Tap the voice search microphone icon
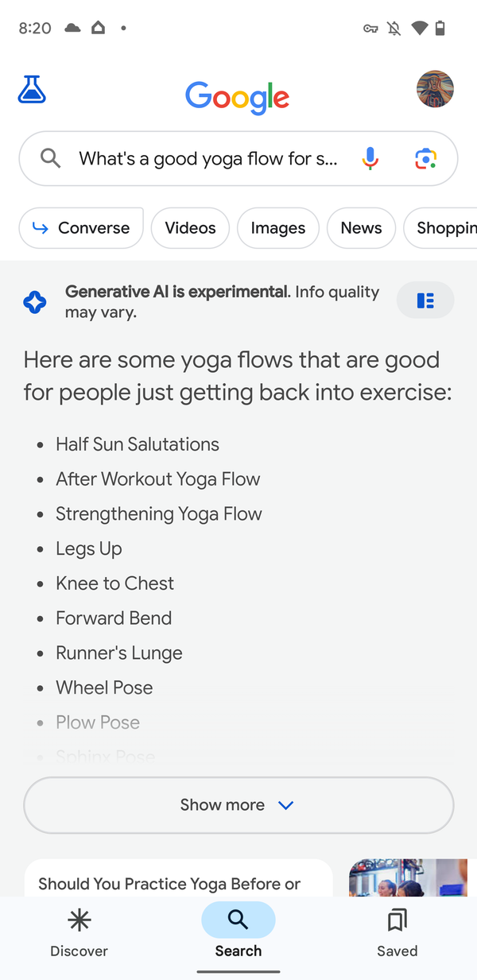This screenshot has height=980, width=477. click(x=370, y=158)
